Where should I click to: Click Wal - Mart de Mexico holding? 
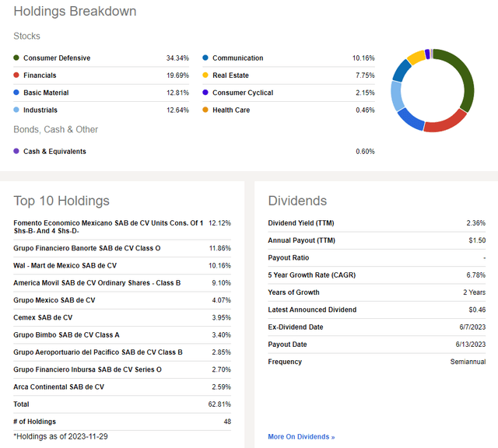point(65,265)
